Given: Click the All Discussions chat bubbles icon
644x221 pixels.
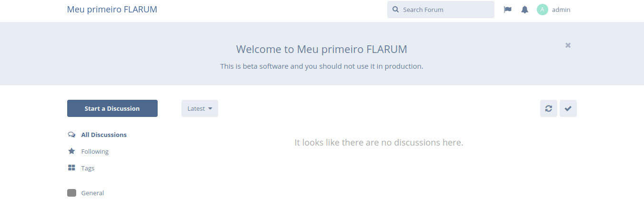Looking at the screenshot, I should coord(71,135).
